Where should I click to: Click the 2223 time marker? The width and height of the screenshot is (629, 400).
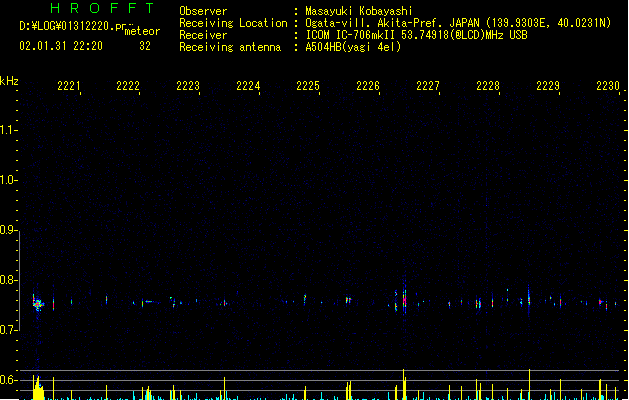[188, 86]
